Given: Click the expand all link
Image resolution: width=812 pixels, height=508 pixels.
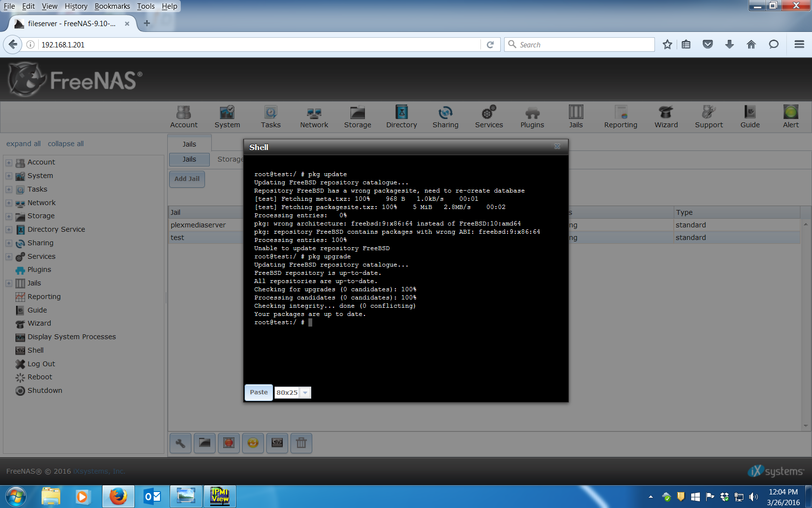Looking at the screenshot, I should 23,144.
